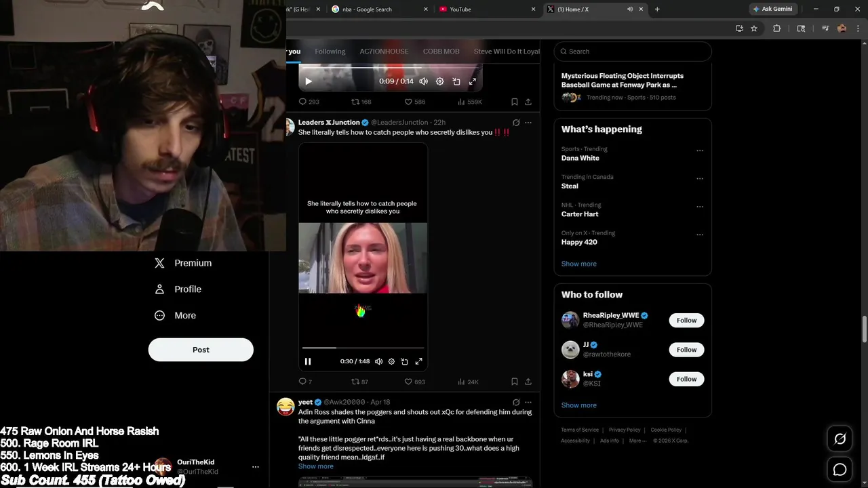Switch to nba Google Search browser tab
The image size is (868, 488).
[x=380, y=9]
